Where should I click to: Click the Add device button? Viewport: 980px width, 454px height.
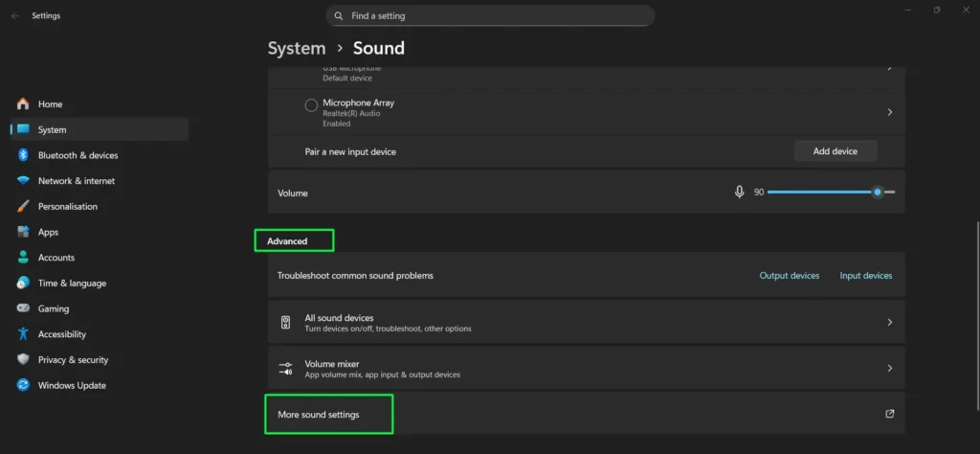[835, 151]
